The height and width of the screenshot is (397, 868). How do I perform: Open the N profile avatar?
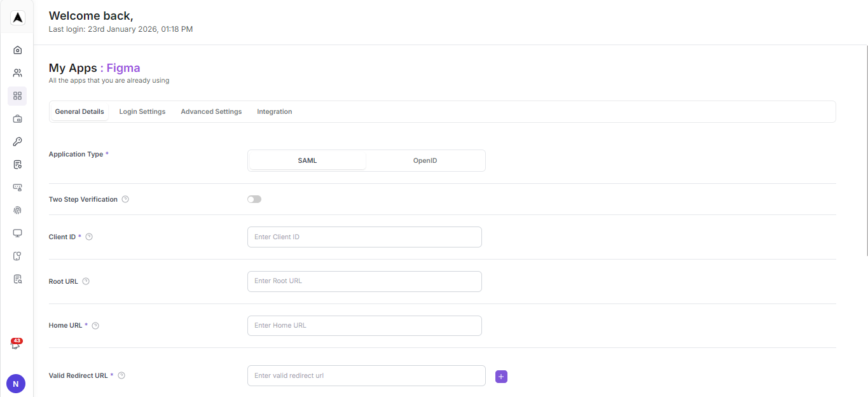pos(15,383)
